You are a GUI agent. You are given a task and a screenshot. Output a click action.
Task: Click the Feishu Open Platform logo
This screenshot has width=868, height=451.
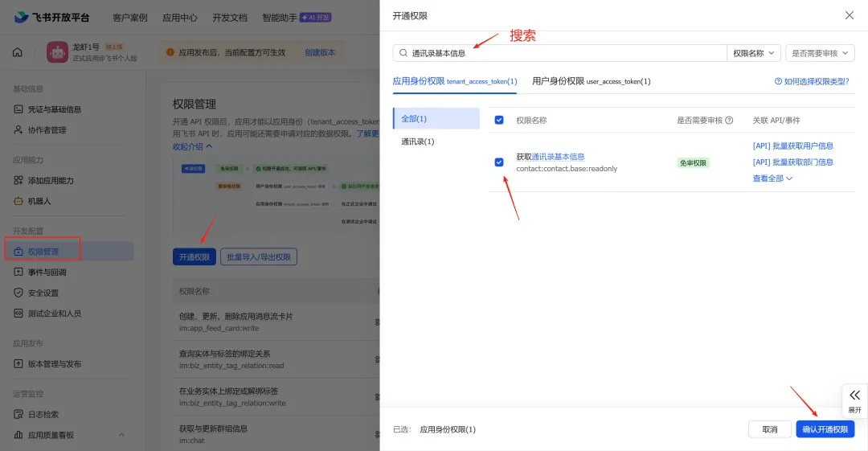click(x=51, y=17)
